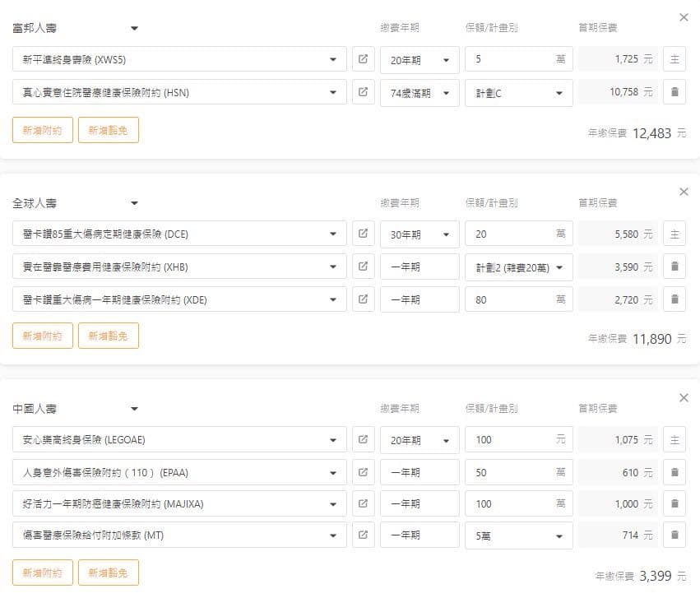Open details icon for 醫卡讚85重大傷病 (DCE)
This screenshot has height=598, width=700.
363,234
